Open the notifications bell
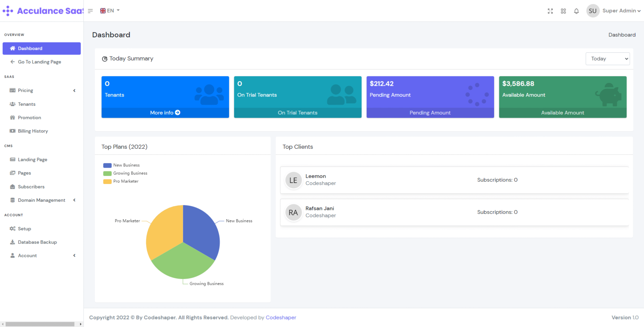Viewport: 644px width, 327px height. 576,11
